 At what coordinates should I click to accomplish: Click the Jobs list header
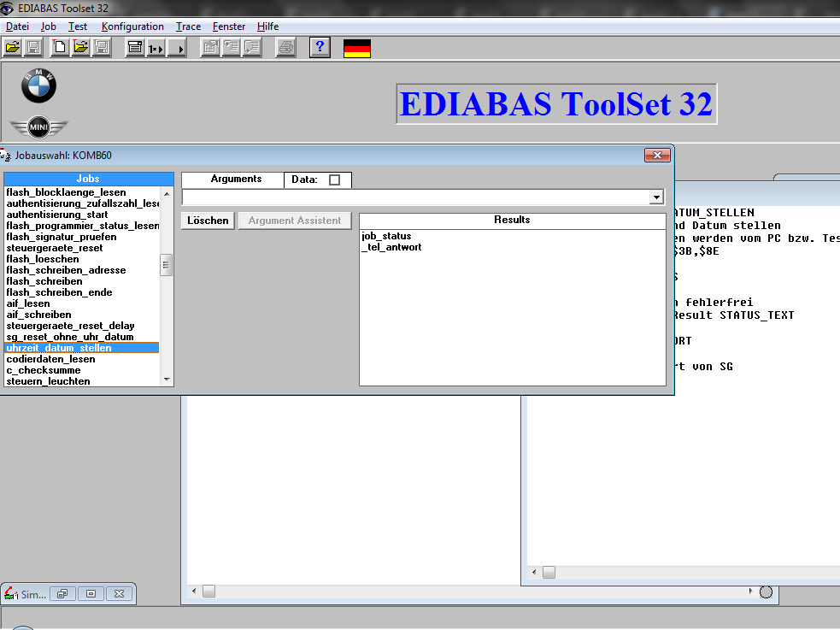pos(88,179)
